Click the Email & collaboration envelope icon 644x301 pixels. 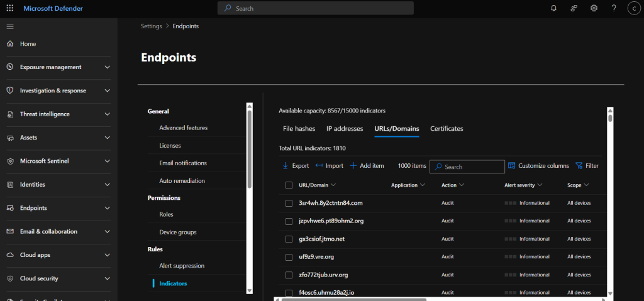click(x=10, y=232)
